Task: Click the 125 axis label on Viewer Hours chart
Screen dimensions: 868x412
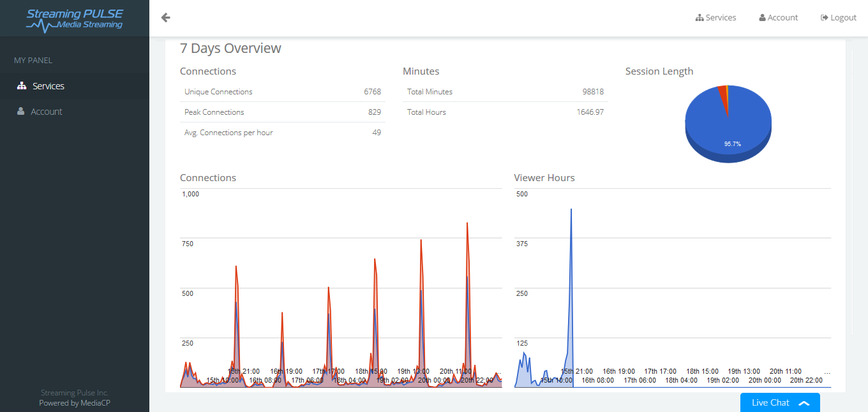Action: [522, 343]
